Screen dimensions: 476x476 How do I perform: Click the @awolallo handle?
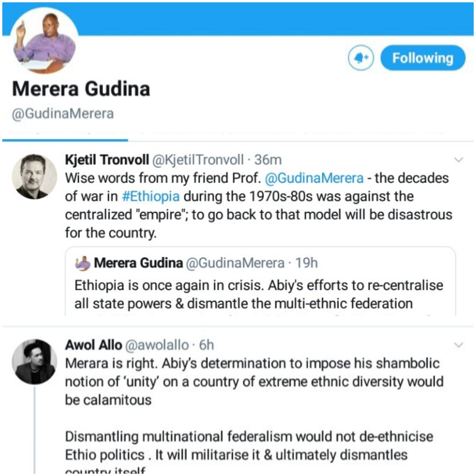[157, 345]
